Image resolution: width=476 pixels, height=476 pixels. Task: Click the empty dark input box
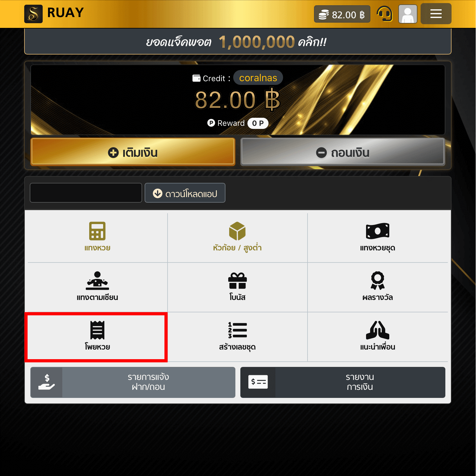[86, 193]
